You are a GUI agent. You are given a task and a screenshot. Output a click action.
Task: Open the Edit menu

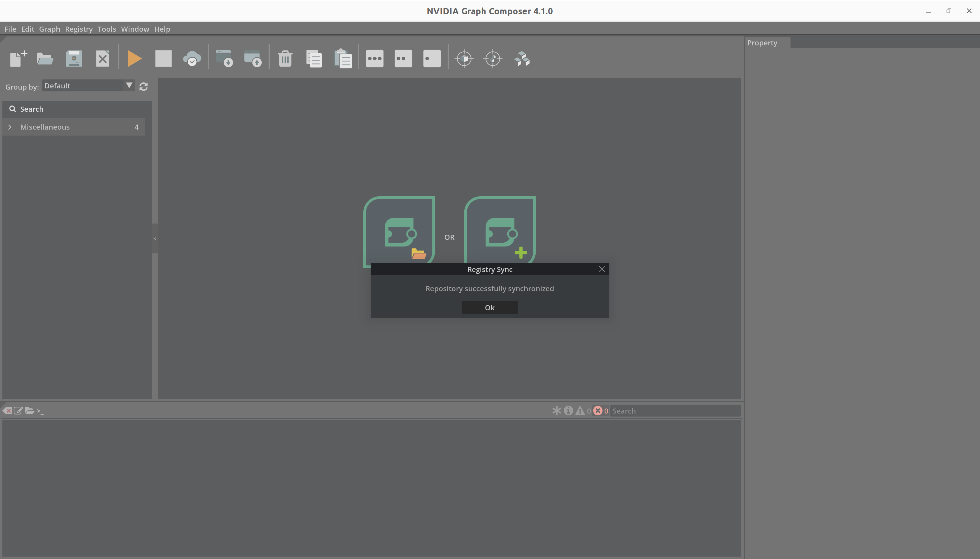click(28, 29)
